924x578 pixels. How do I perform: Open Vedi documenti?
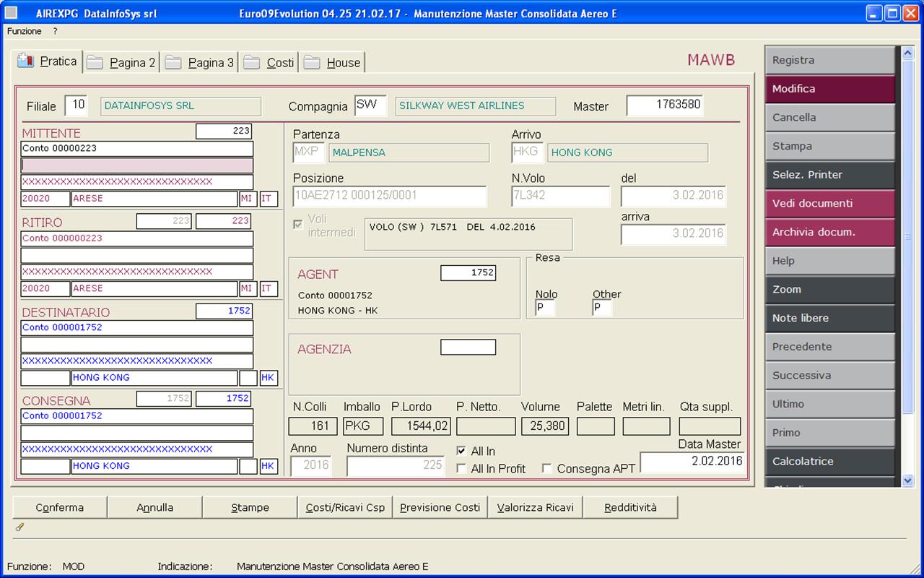tap(829, 204)
